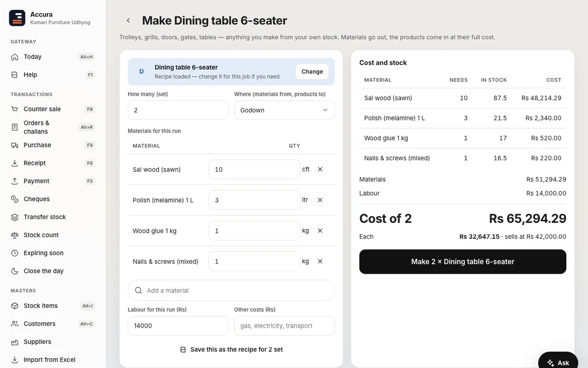Remove Nails & screws (mixed) from materials
The width and height of the screenshot is (588, 368).
320,261
